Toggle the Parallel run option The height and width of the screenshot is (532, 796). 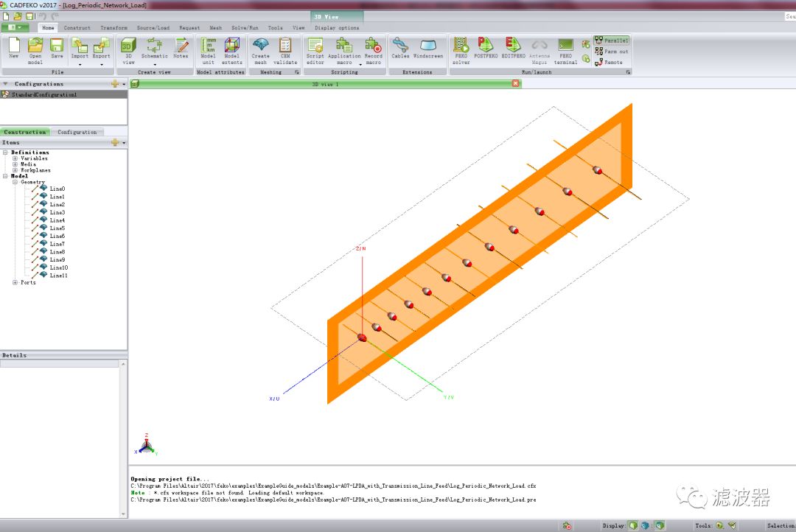pyautogui.click(x=612, y=40)
